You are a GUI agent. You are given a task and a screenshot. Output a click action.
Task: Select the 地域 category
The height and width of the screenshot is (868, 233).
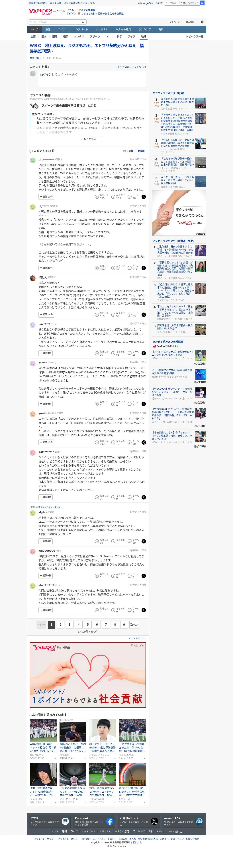pos(143,36)
